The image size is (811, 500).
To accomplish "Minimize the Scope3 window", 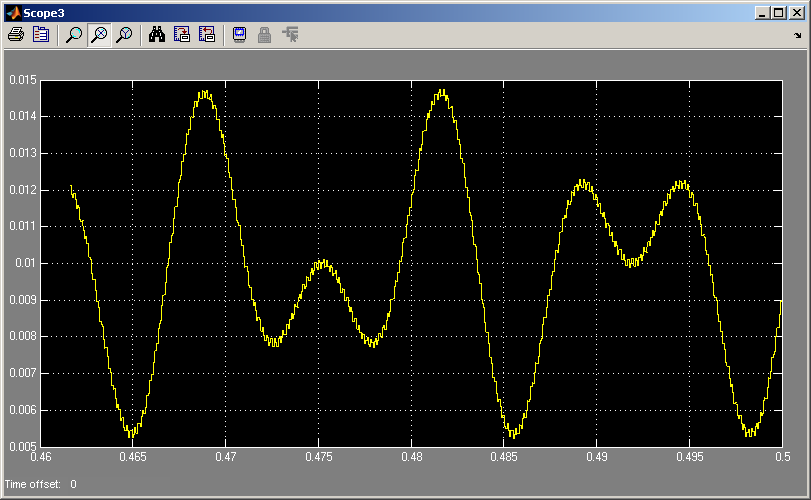I will coord(762,13).
